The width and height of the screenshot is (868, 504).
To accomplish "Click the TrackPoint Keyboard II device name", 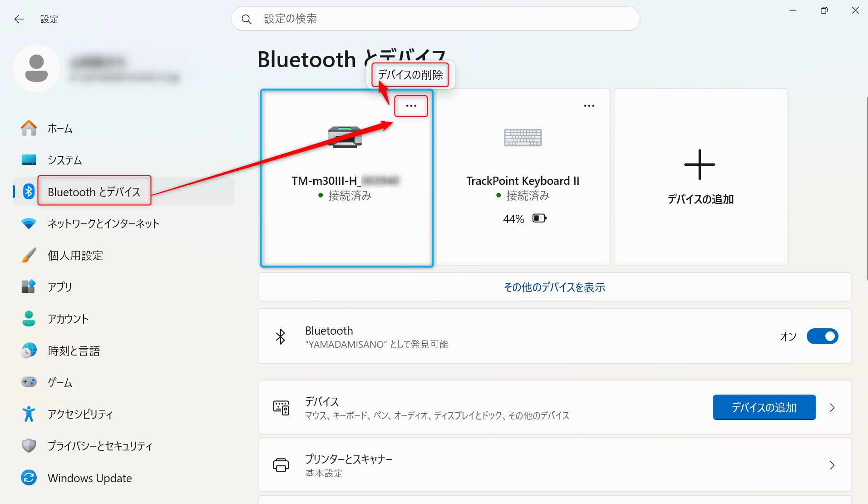I will [x=523, y=181].
